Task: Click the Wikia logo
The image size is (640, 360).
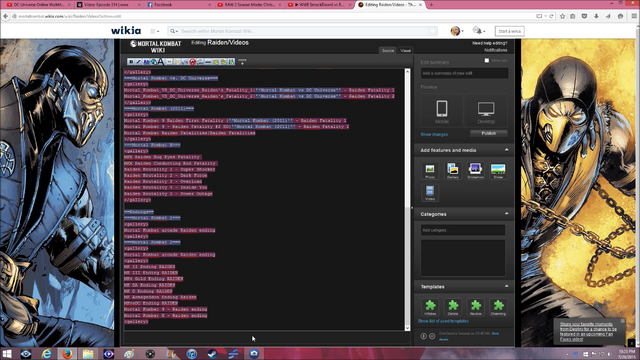Action: tap(126, 31)
